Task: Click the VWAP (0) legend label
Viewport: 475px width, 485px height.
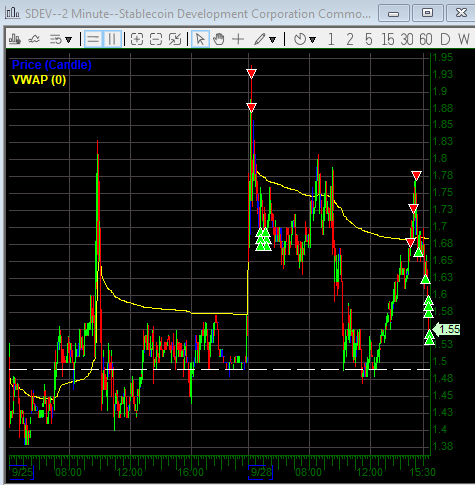Action: 39,80
